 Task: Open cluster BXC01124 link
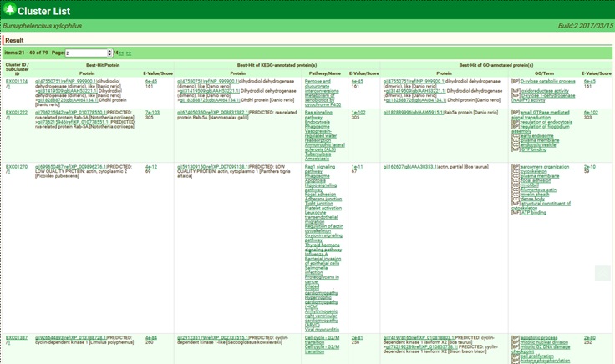pos(17,82)
